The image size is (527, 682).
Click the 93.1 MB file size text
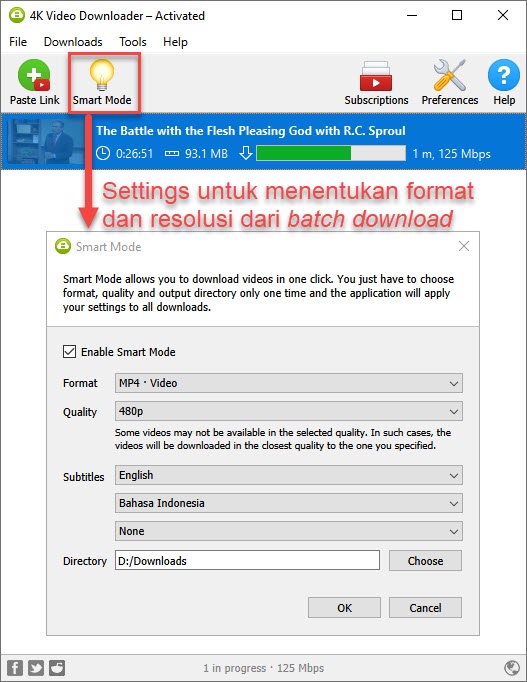(206, 154)
